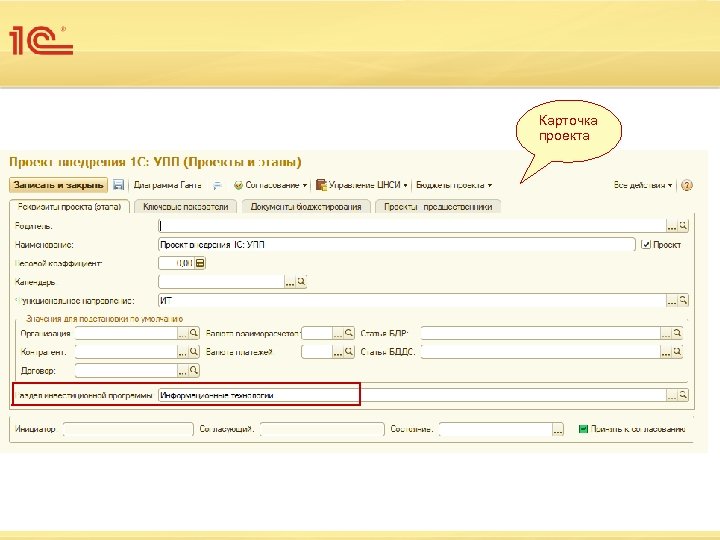Click ellipsis button in Календарь field

coord(290,282)
